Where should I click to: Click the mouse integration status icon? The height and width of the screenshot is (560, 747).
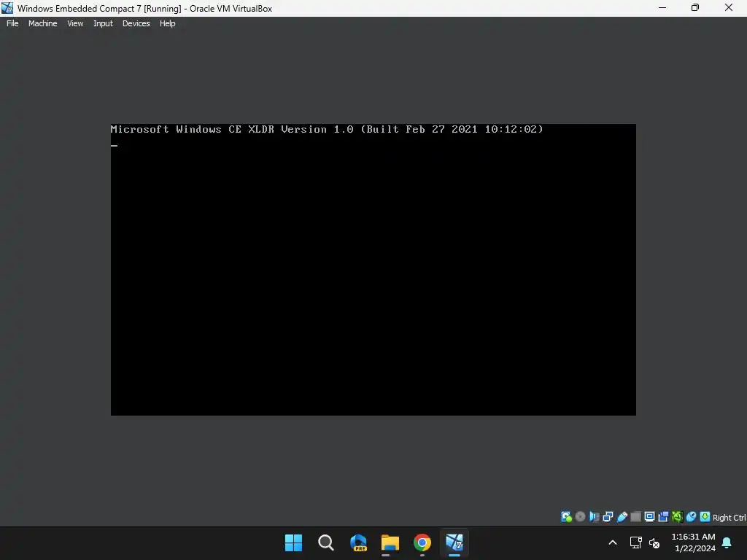(691, 517)
